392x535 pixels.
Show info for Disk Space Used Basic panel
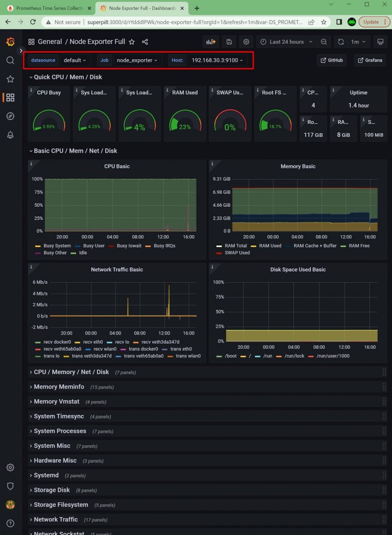click(212, 267)
